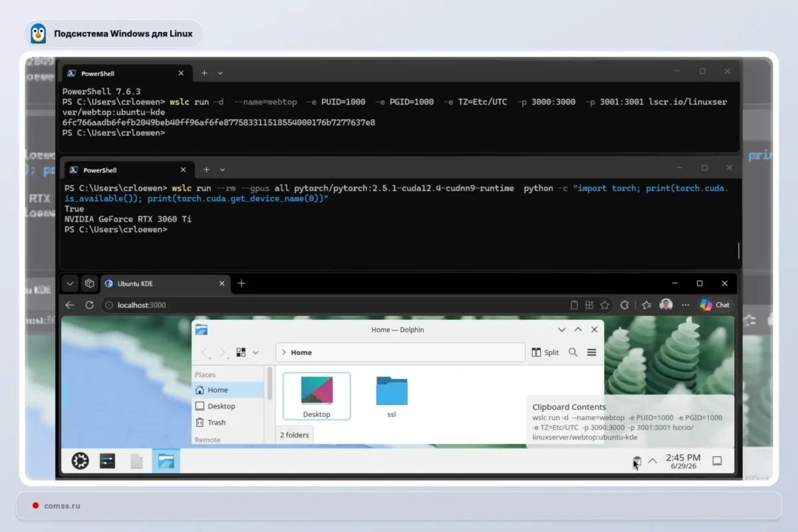Click the app grid icon in the browser address bar
Viewport: 798px width, 532px height.
pos(589,305)
